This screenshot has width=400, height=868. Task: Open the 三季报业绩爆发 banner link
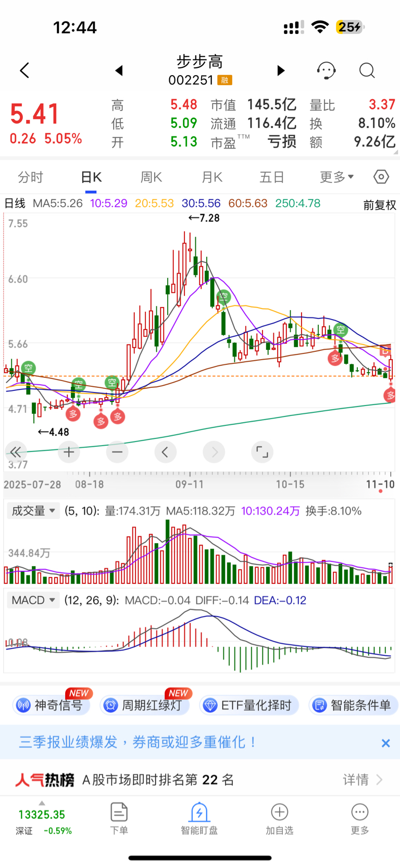coord(138,742)
